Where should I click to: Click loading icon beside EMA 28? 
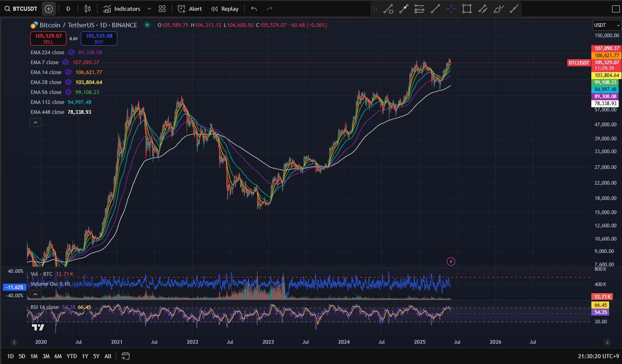(68, 82)
